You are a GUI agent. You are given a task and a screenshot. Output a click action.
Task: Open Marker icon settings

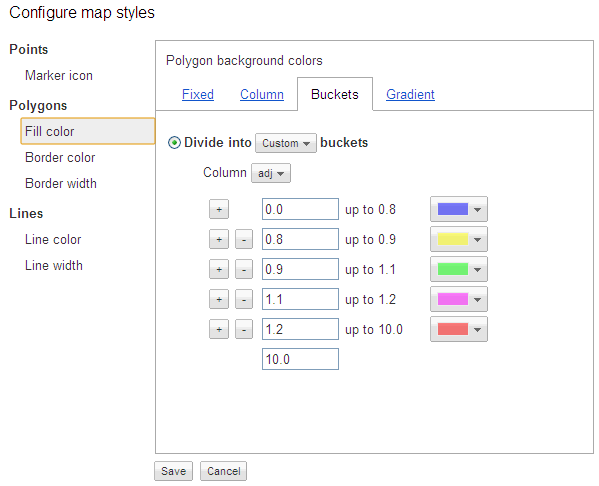[x=59, y=75]
